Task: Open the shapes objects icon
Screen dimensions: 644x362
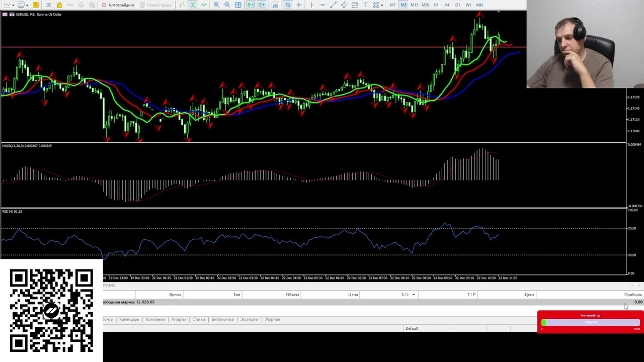Action: [376, 5]
